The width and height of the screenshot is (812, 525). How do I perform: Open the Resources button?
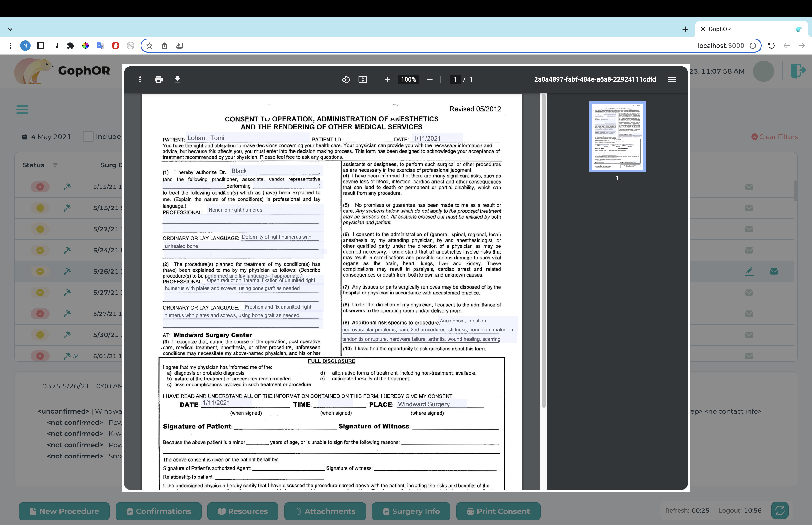click(x=243, y=511)
